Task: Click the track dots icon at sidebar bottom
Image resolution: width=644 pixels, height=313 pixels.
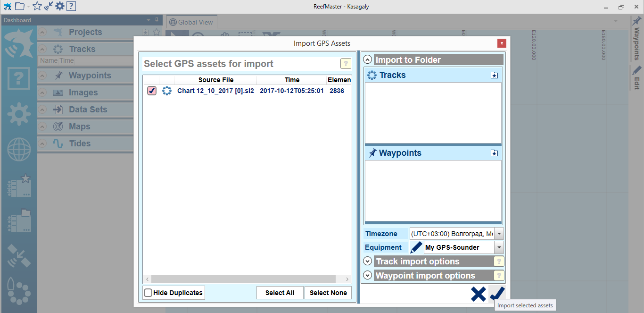Action: coord(19,291)
